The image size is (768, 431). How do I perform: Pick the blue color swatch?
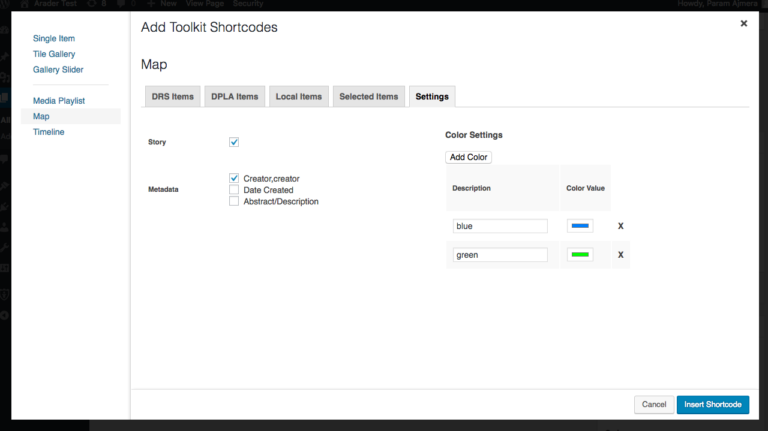580,226
